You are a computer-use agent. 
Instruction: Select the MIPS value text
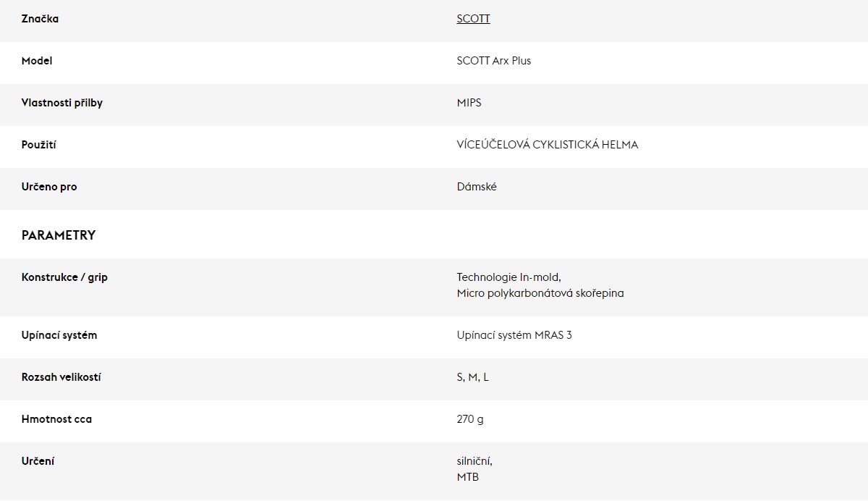click(x=469, y=103)
